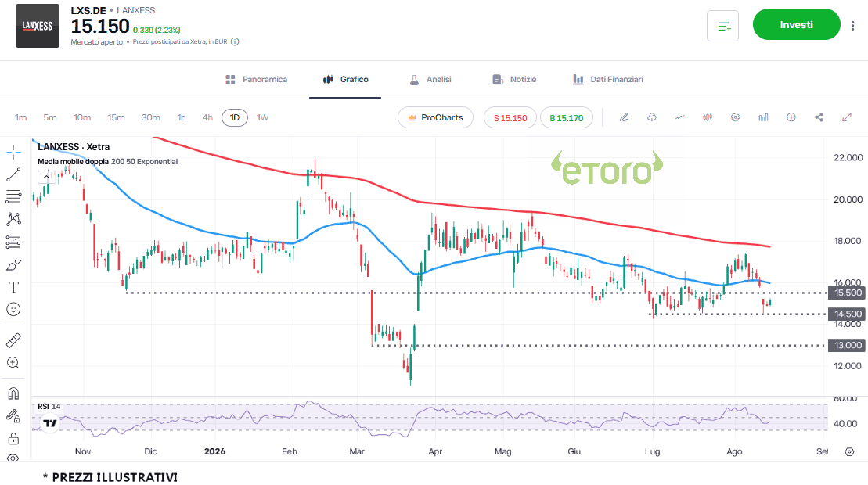This screenshot has width=868, height=485.
Task: Select the 30m timeframe
Action: tap(150, 117)
